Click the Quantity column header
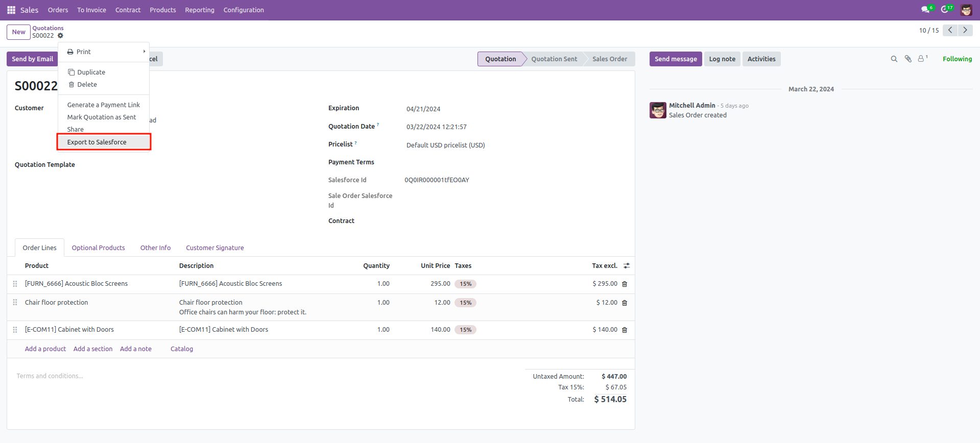 point(376,266)
